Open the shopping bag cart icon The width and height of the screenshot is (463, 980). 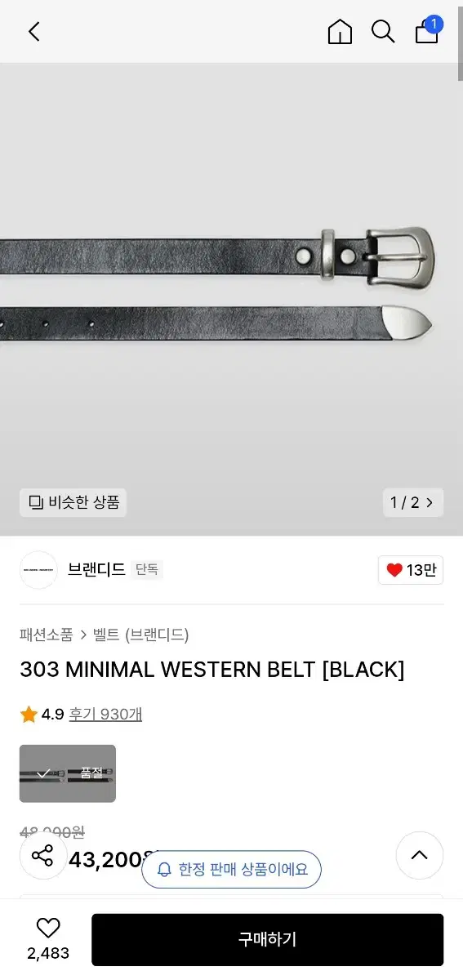click(x=427, y=31)
